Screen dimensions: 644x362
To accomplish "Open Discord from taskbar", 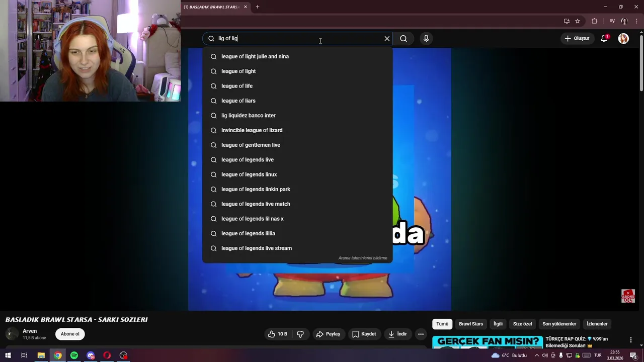I will tap(91, 355).
